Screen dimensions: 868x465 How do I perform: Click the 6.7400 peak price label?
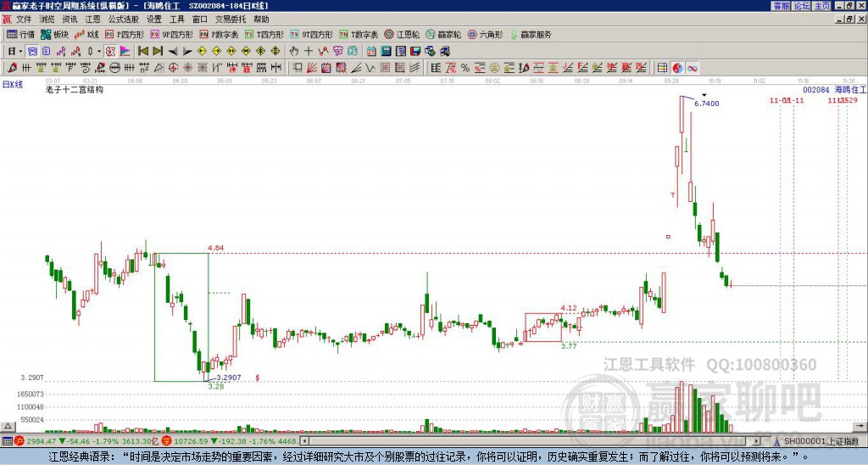point(707,104)
